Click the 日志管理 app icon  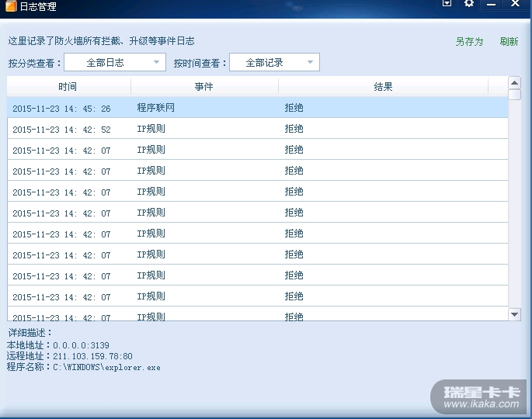tap(11, 6)
